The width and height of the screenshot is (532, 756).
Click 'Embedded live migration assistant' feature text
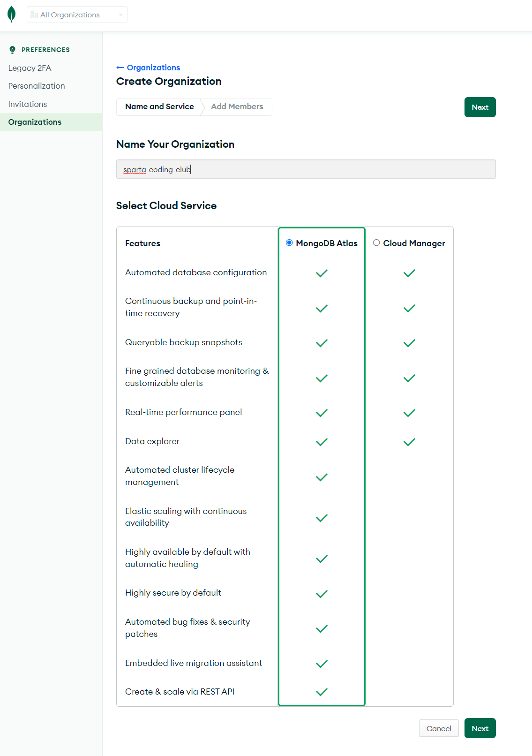[194, 663]
